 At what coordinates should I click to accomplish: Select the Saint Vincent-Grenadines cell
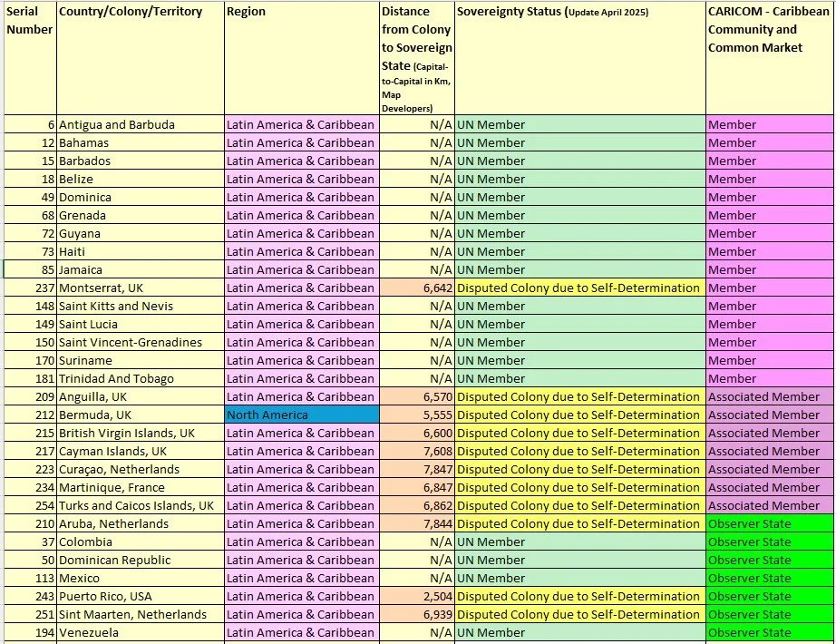141,342
